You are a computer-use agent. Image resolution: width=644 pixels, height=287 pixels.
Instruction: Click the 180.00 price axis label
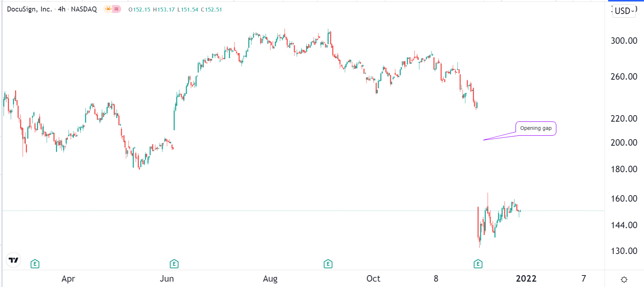(x=624, y=169)
